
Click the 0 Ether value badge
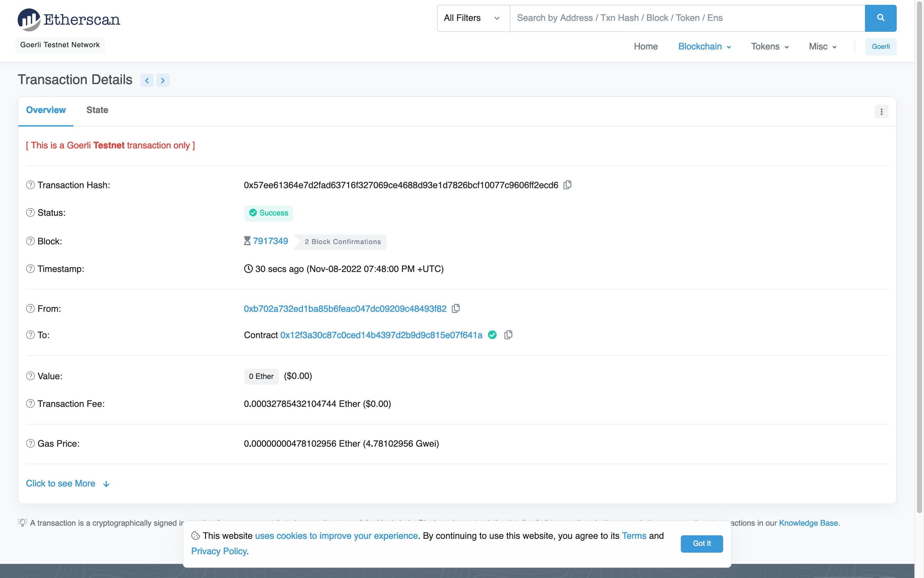(x=261, y=377)
